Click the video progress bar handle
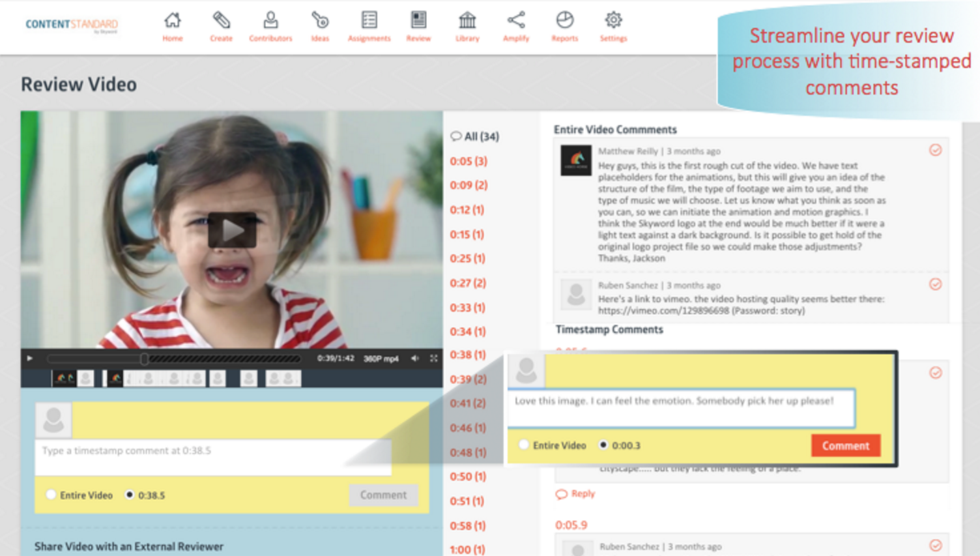 (x=145, y=358)
